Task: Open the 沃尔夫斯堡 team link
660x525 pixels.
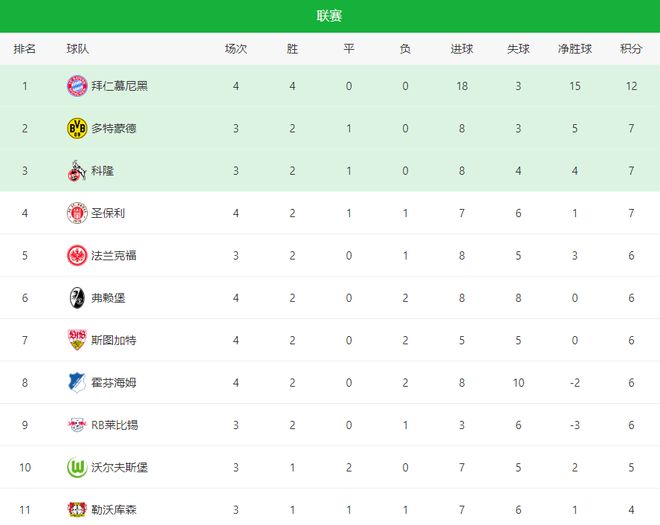Action: coord(119,467)
